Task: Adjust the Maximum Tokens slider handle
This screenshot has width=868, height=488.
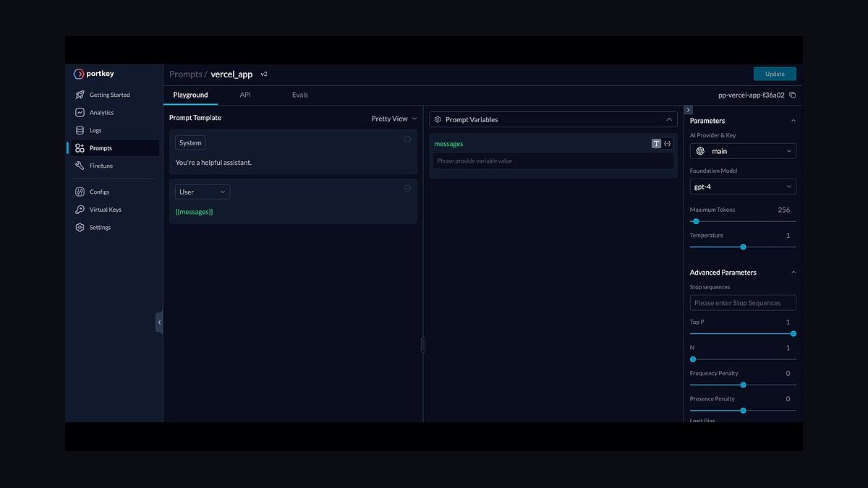Action: click(x=696, y=221)
